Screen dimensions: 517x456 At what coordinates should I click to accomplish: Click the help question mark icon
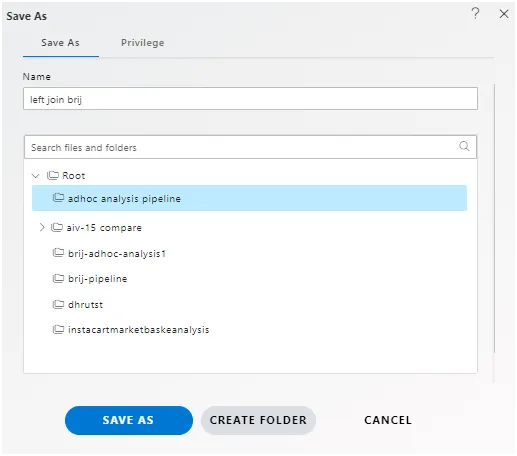pyautogui.click(x=476, y=14)
